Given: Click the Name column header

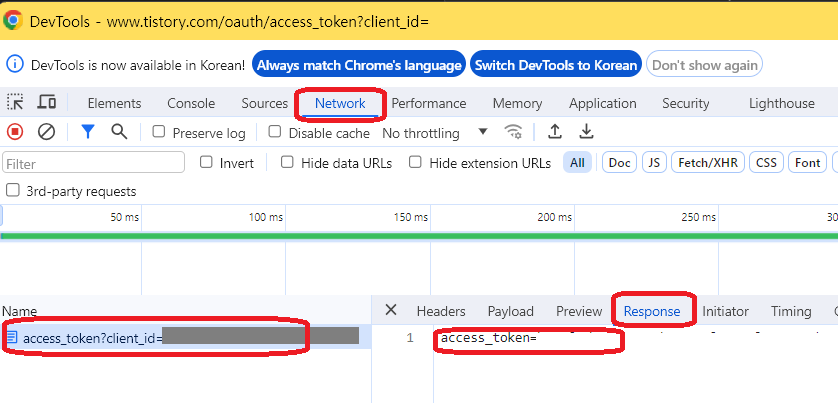Looking at the screenshot, I should (19, 311).
